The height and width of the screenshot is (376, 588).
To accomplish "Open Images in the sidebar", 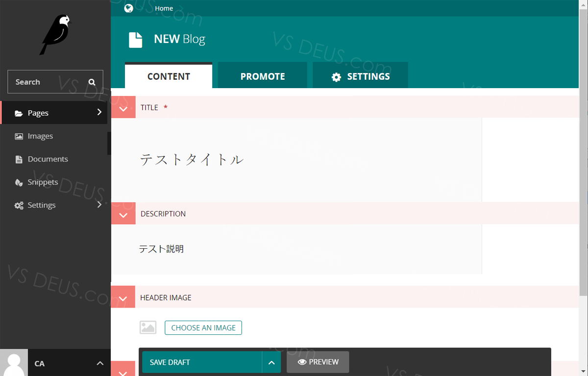I will click(54, 136).
